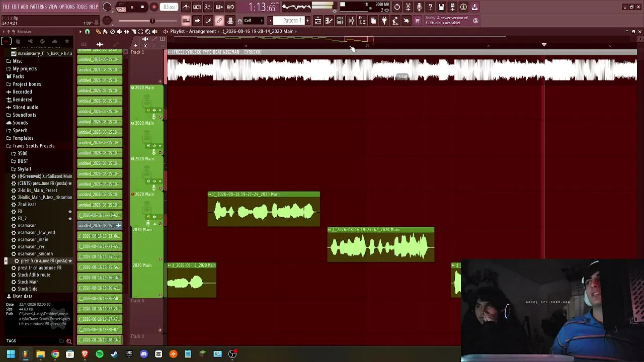Adjust the master pitch knob

(107, 21)
